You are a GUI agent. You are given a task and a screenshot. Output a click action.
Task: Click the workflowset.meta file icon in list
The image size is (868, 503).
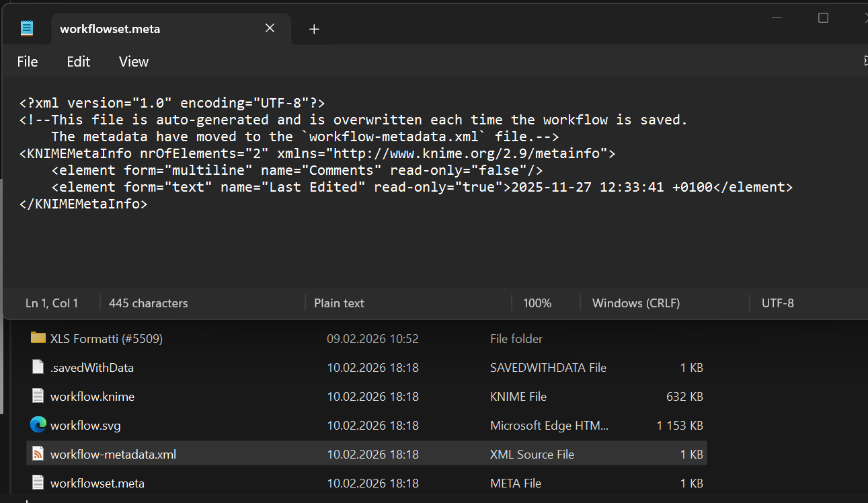pyautogui.click(x=38, y=483)
